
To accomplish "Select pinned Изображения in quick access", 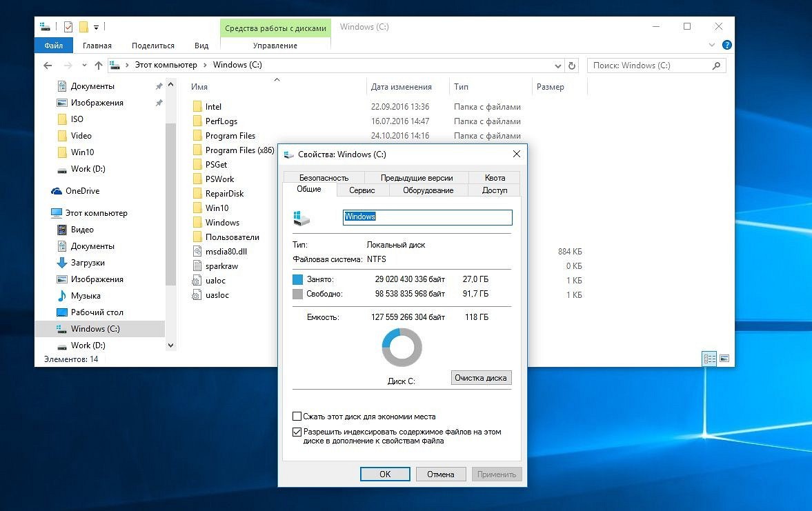I will coord(97,103).
